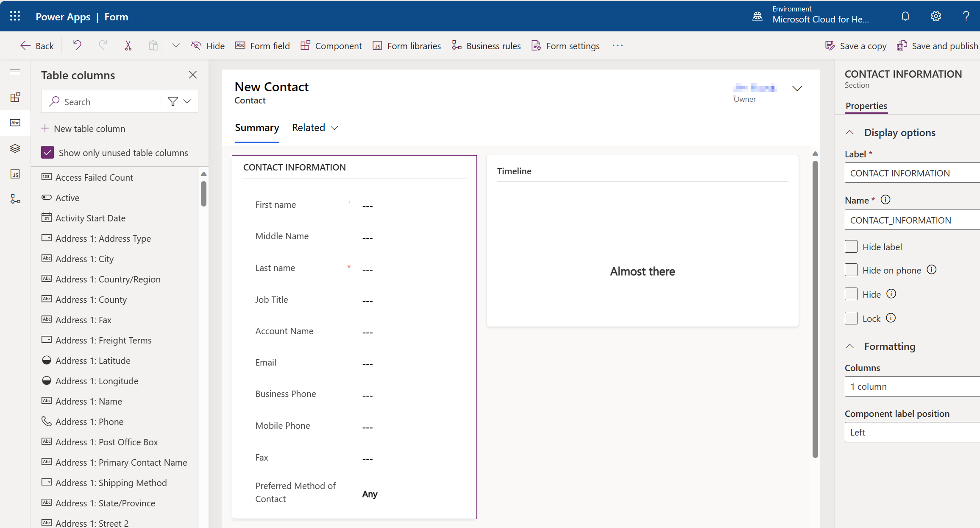Click the Redo icon
980x528 pixels.
103,45
